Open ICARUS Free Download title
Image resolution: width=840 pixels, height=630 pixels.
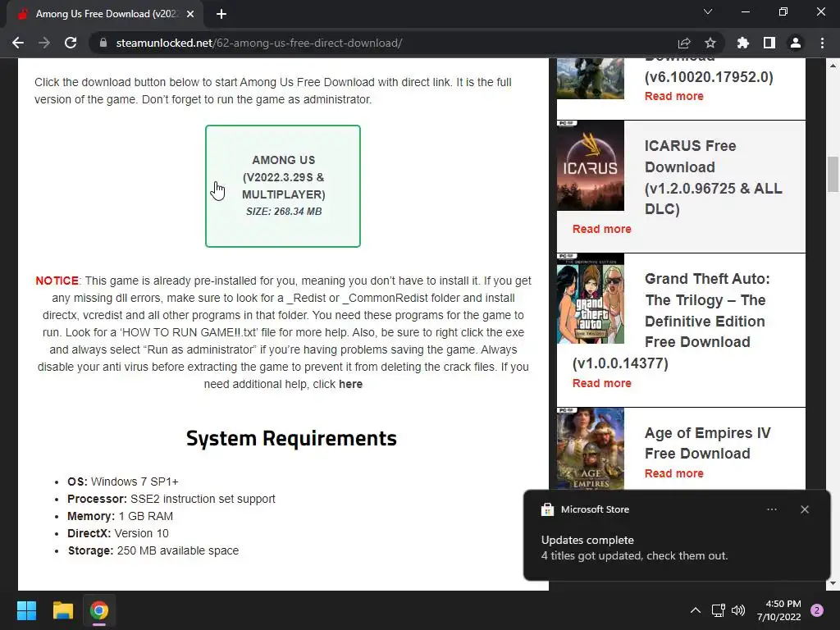coord(713,177)
